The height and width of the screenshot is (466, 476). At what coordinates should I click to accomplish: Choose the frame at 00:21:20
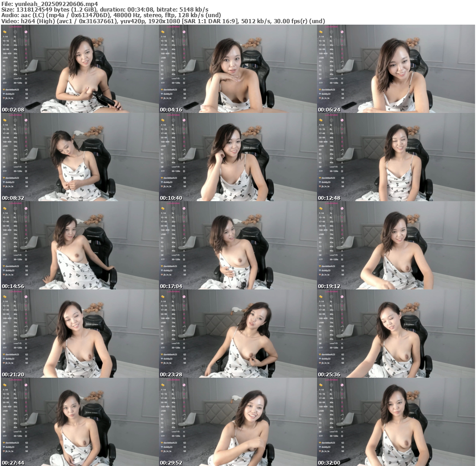[79, 334]
